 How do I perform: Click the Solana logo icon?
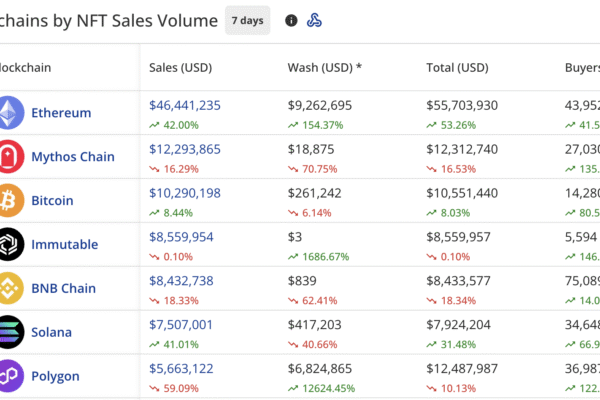[x=10, y=332]
